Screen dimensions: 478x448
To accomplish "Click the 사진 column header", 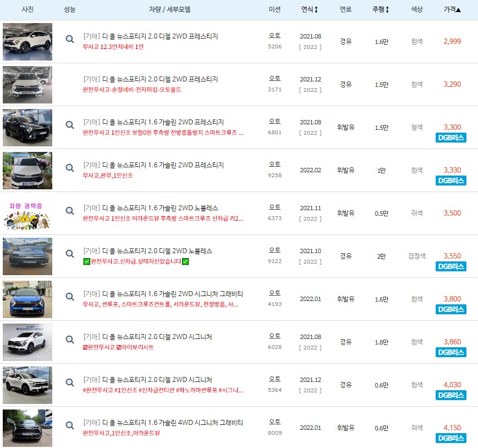I will [x=28, y=9].
